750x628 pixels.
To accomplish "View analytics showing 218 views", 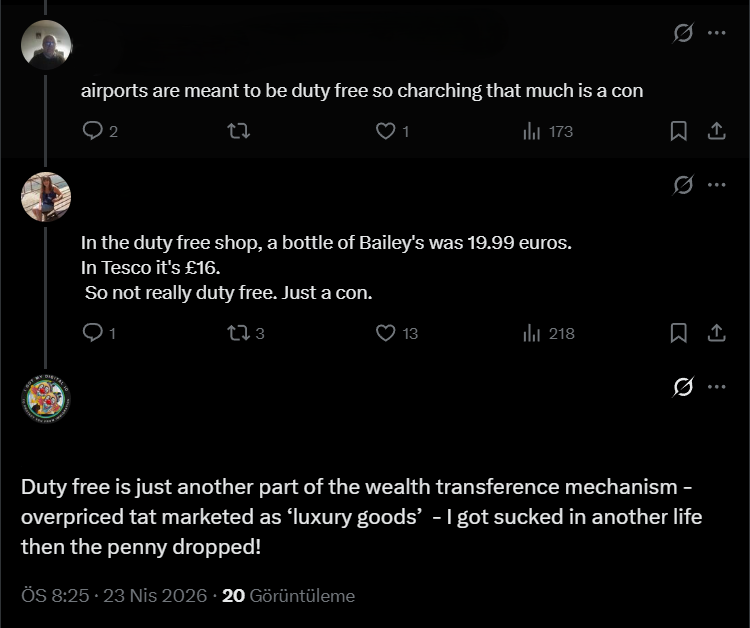I will (548, 333).
